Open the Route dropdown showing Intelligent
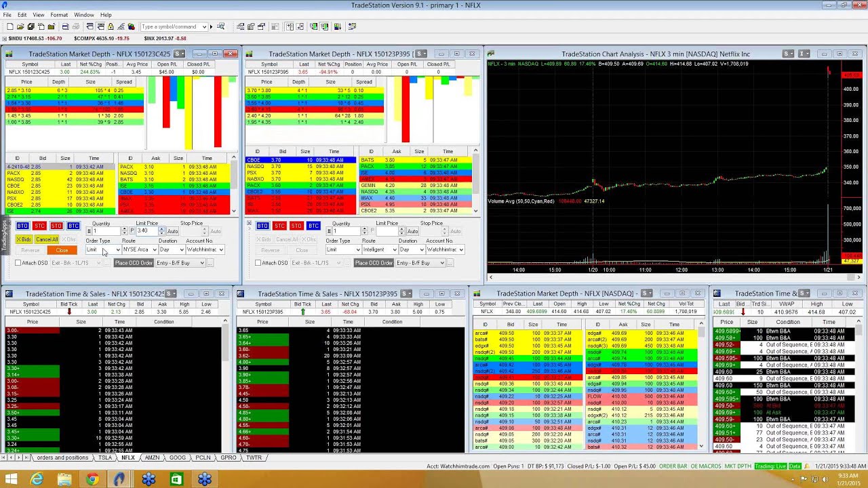Image resolution: width=868 pixels, height=488 pixels. [395, 249]
